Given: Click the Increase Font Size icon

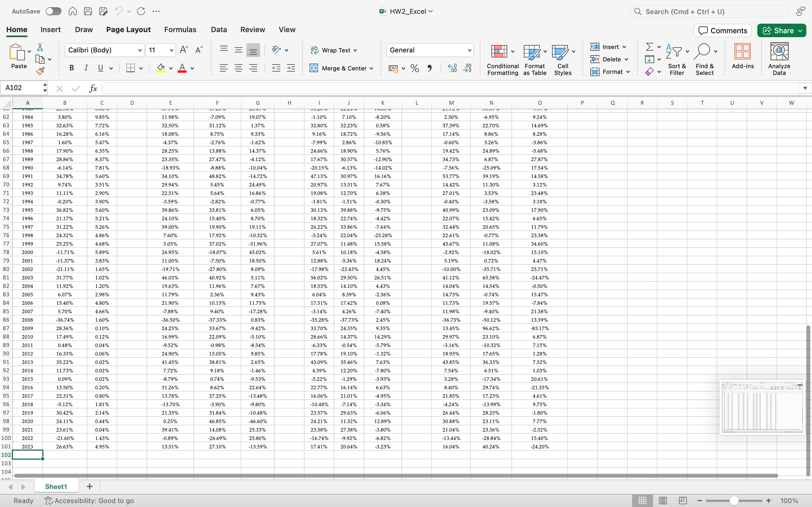Looking at the screenshot, I should (x=184, y=50).
